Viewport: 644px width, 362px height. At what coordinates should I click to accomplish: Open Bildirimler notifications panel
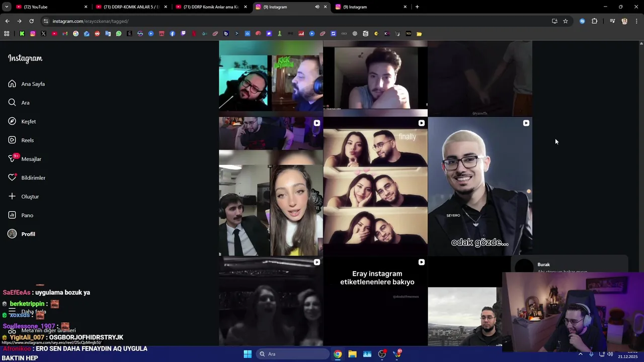pos(27,178)
